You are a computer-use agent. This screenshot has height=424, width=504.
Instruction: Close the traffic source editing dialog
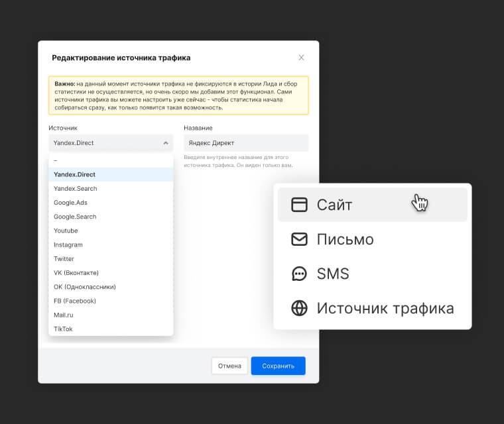point(301,58)
